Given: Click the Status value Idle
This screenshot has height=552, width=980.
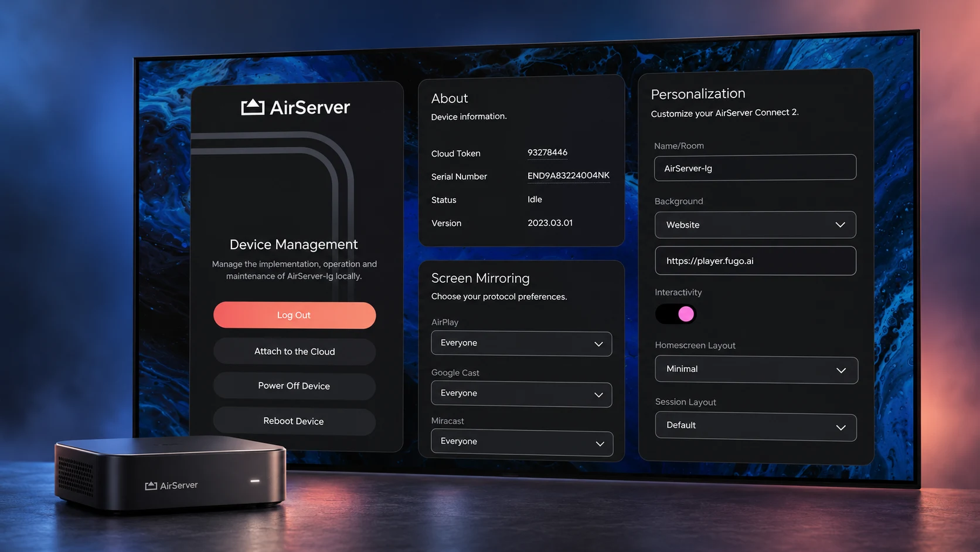Looking at the screenshot, I should click(x=535, y=199).
